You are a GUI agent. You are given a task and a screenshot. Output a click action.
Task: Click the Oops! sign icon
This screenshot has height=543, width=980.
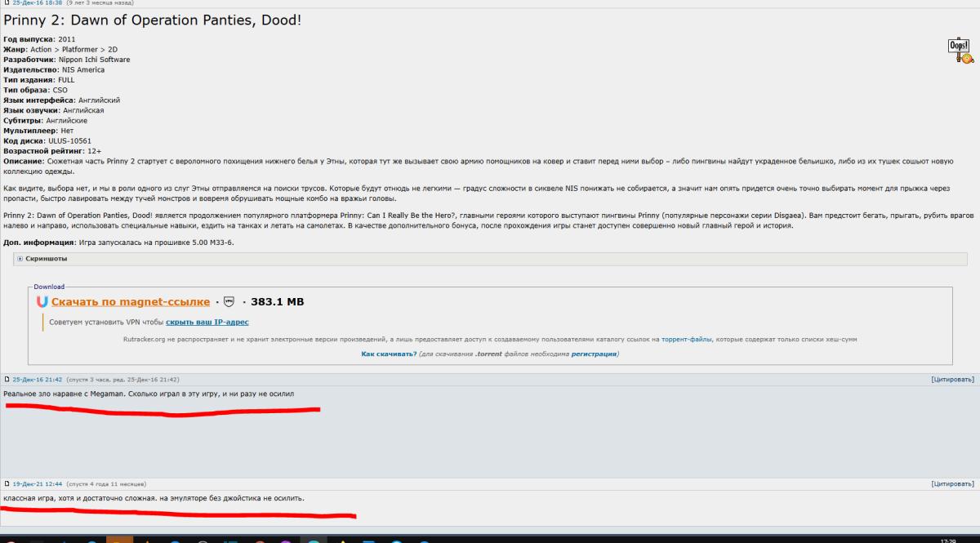click(960, 51)
